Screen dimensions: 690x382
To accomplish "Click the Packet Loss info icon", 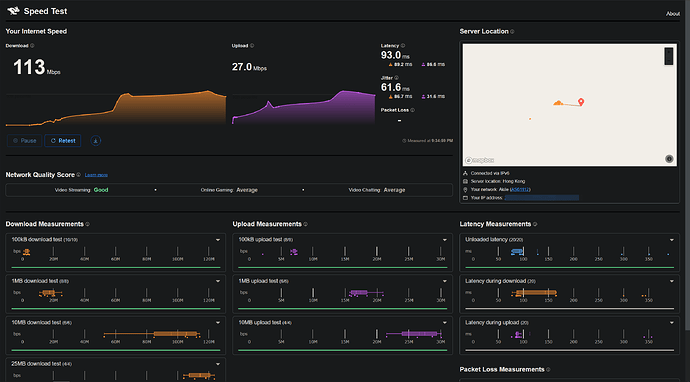I will pos(412,110).
